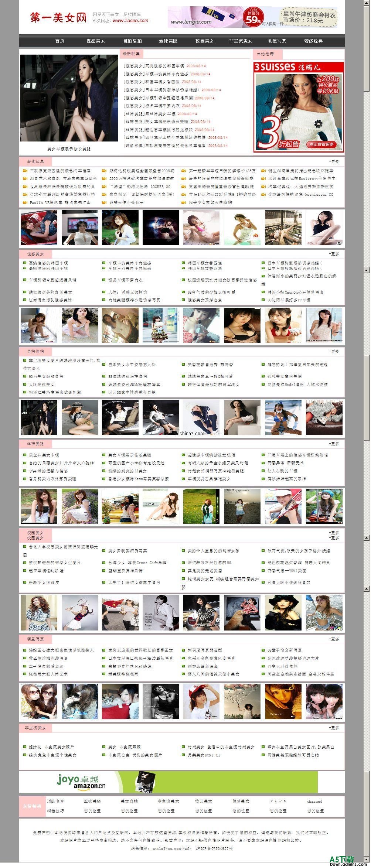Click +更多 in the 性感美女 section
This screenshot has width=371, height=868.
[334, 254]
